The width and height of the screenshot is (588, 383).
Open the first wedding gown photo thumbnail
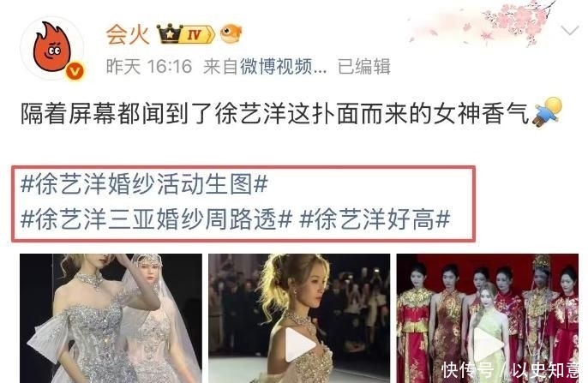pos(111,318)
